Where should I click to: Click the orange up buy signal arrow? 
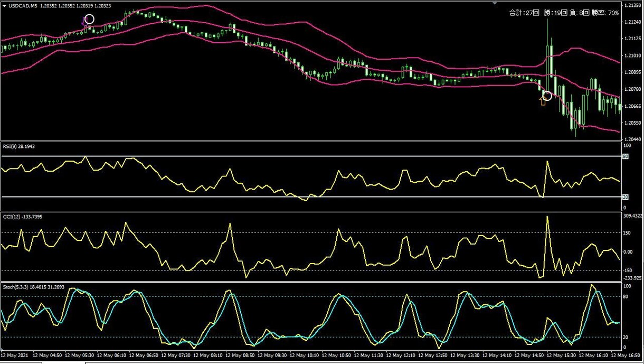543,100
